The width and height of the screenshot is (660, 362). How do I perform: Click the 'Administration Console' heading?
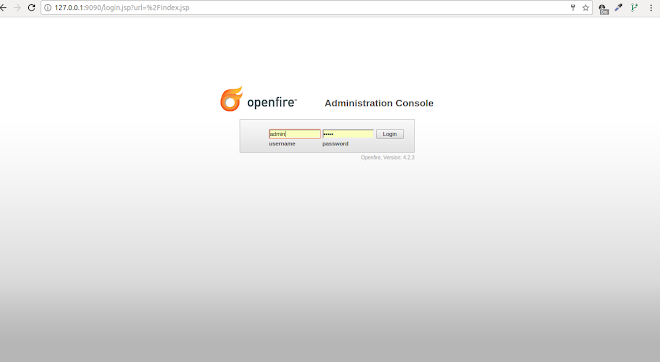379,103
